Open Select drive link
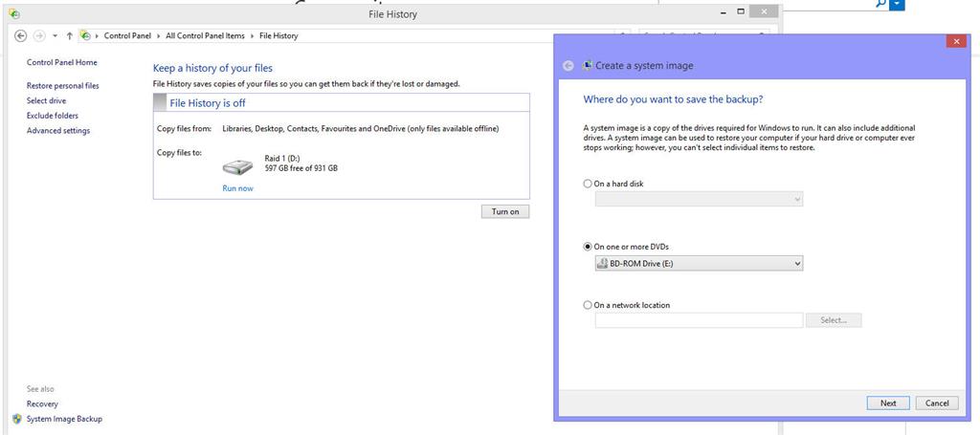980x435 pixels. 46,100
